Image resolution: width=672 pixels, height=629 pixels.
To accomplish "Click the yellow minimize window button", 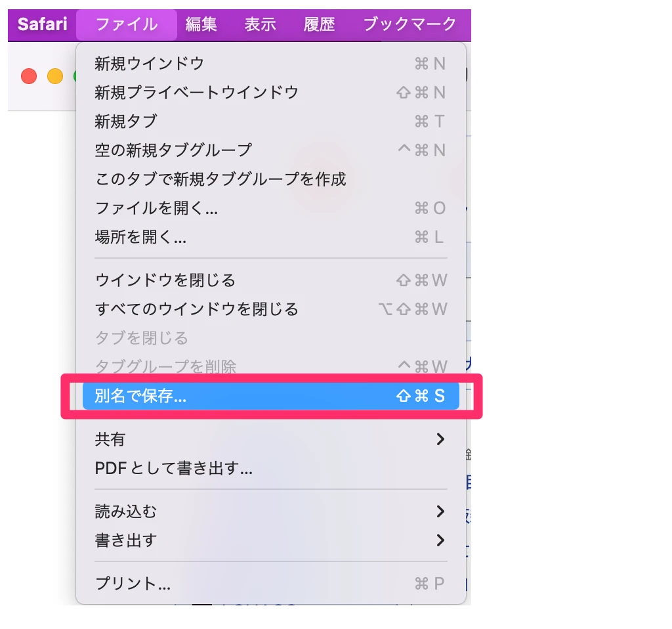I will tap(55, 76).
